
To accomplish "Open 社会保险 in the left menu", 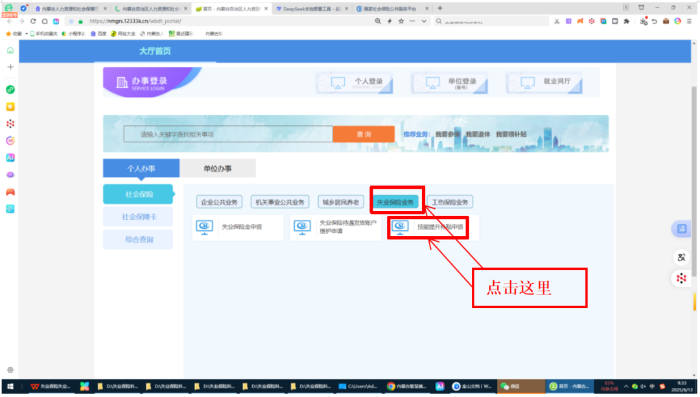I will click(138, 194).
